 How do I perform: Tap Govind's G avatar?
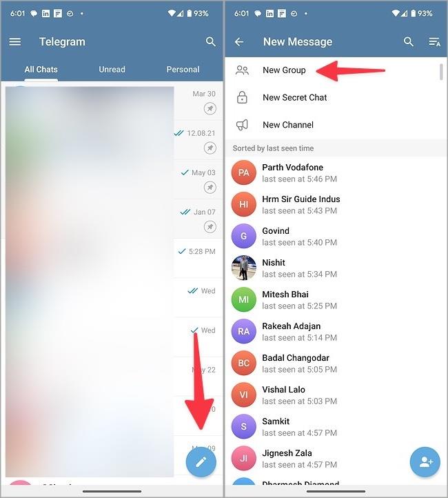click(x=244, y=236)
